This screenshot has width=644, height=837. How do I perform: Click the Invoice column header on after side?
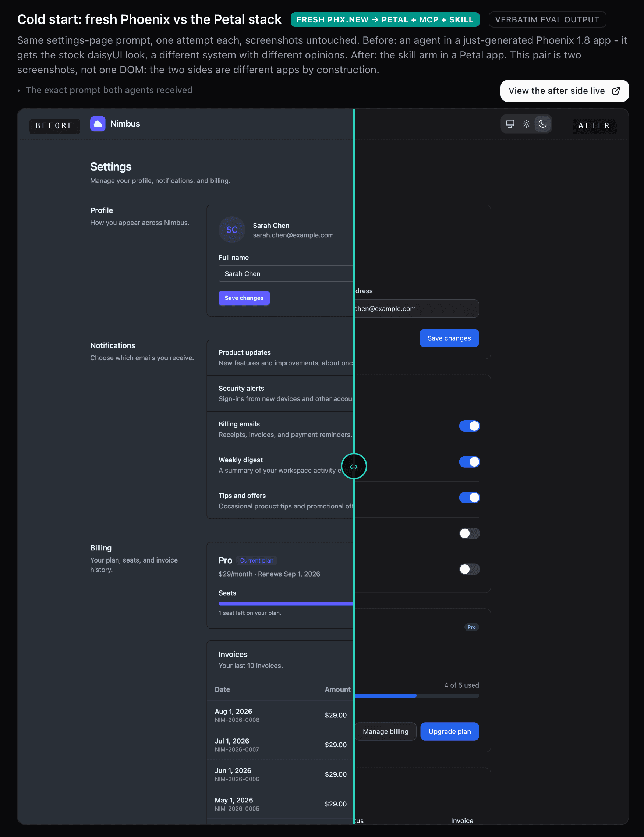click(462, 821)
